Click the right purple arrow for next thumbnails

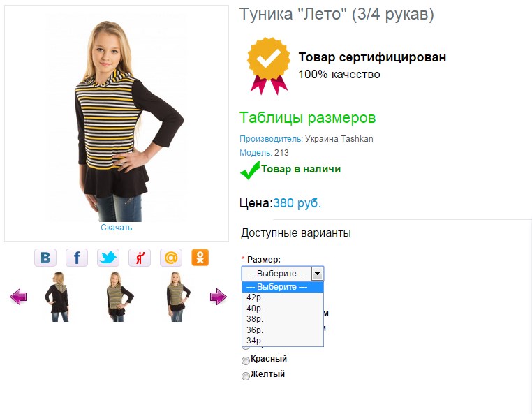coord(218,297)
